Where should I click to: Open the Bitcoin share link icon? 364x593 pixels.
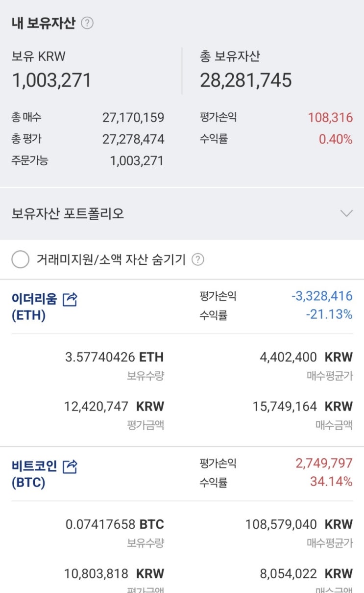click(x=70, y=466)
